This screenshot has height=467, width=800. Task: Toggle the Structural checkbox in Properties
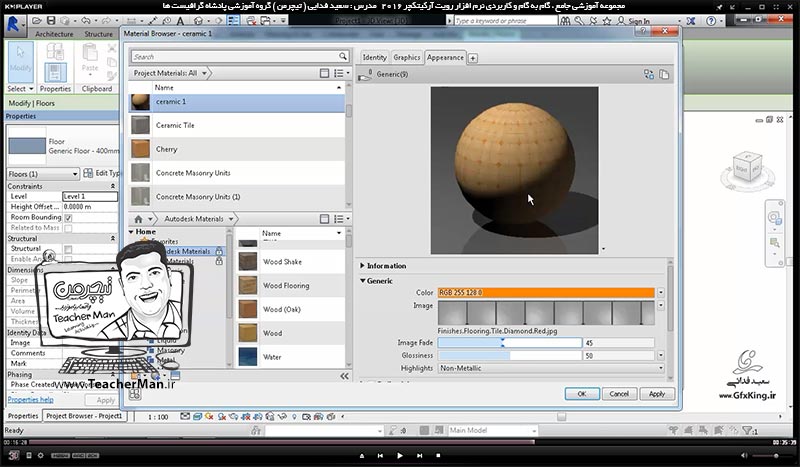tap(68, 249)
